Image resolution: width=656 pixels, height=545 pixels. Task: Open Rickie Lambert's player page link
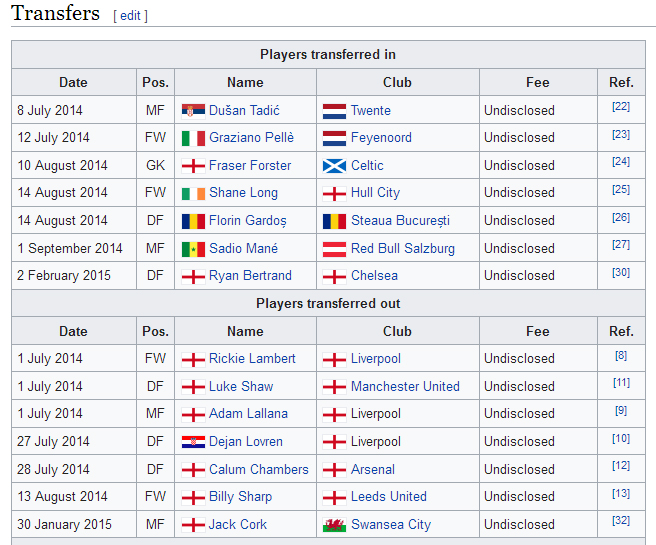pyautogui.click(x=252, y=359)
